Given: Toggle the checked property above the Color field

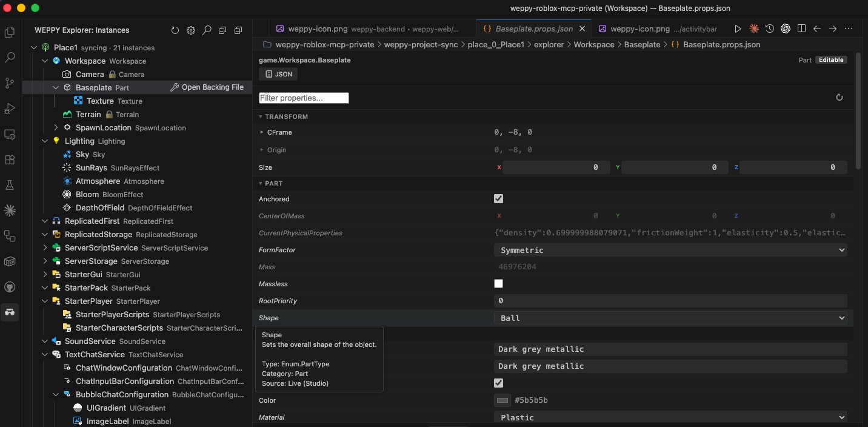Looking at the screenshot, I should point(498,383).
